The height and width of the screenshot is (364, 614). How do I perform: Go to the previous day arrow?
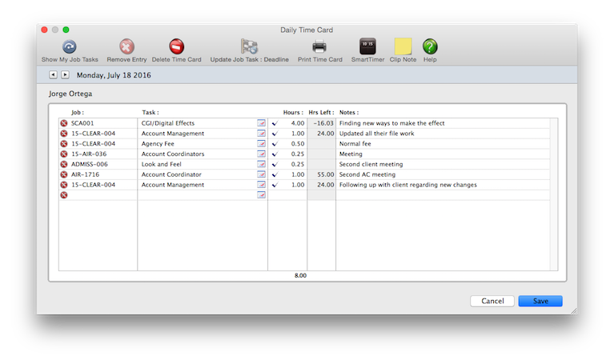[x=54, y=75]
